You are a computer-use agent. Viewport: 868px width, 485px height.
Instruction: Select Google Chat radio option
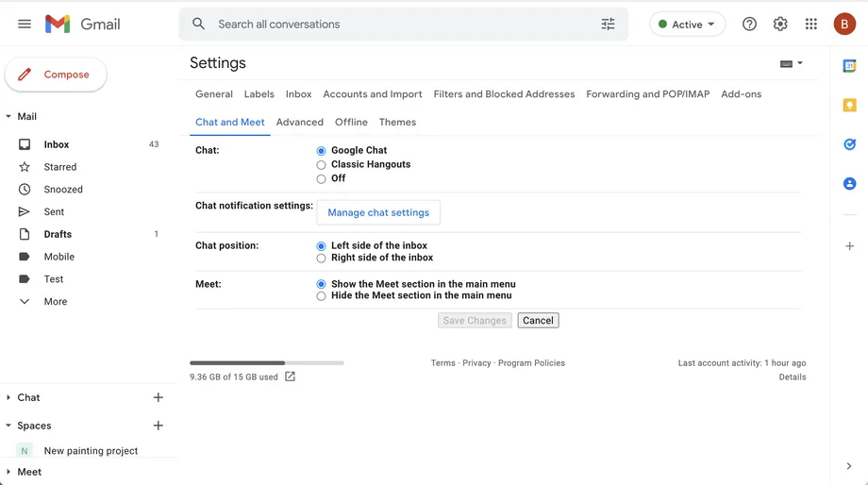[x=321, y=151]
